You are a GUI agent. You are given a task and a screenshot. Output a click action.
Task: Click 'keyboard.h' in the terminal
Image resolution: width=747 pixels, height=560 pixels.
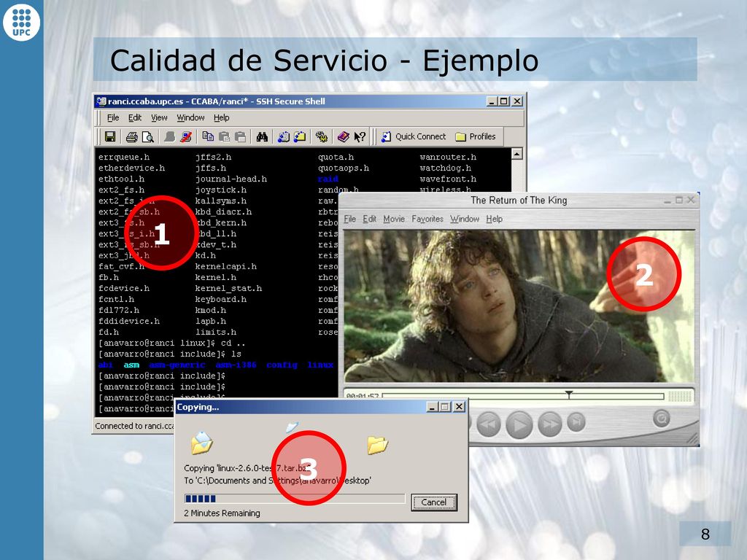coord(220,300)
